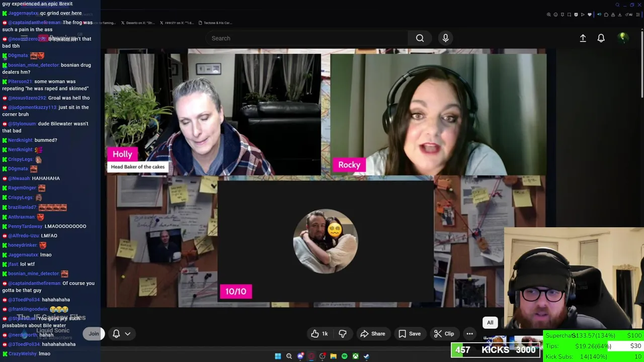Click chat username 'CrazyWelshy'
Viewport: 644px width, 362px height.
click(x=22, y=354)
